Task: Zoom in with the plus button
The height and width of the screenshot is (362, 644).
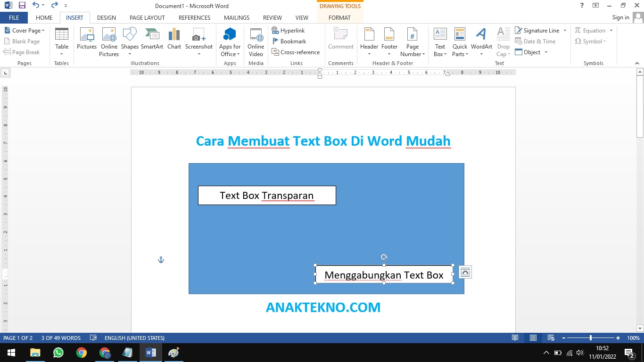Action: point(618,338)
